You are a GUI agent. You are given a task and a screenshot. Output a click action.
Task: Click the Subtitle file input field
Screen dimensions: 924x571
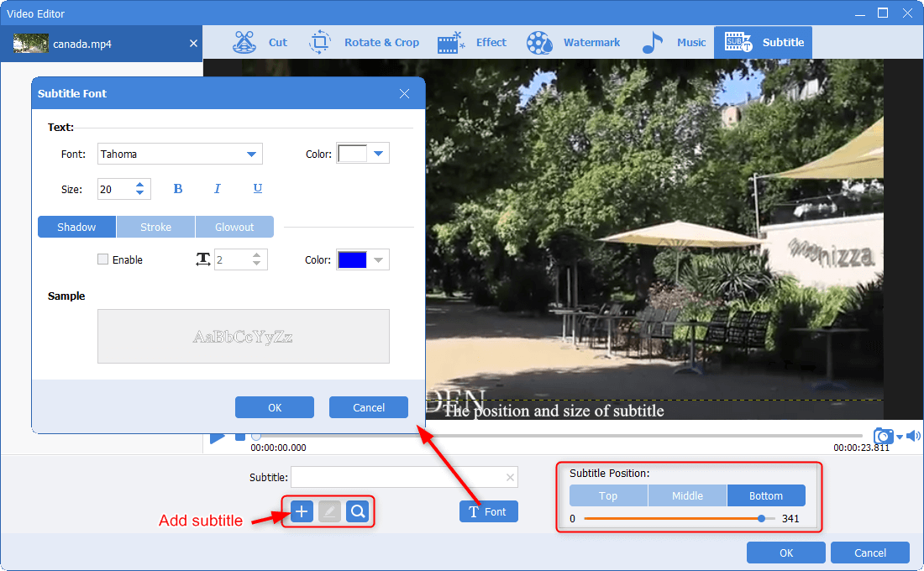click(404, 477)
